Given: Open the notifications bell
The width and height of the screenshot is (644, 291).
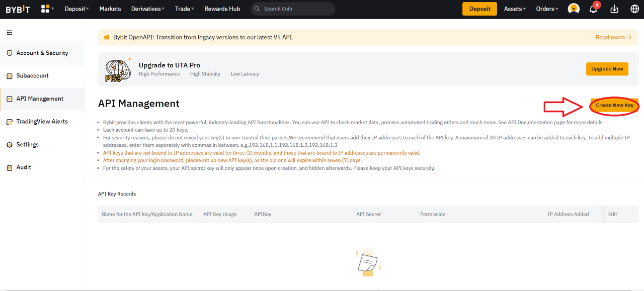Looking at the screenshot, I should click(593, 9).
